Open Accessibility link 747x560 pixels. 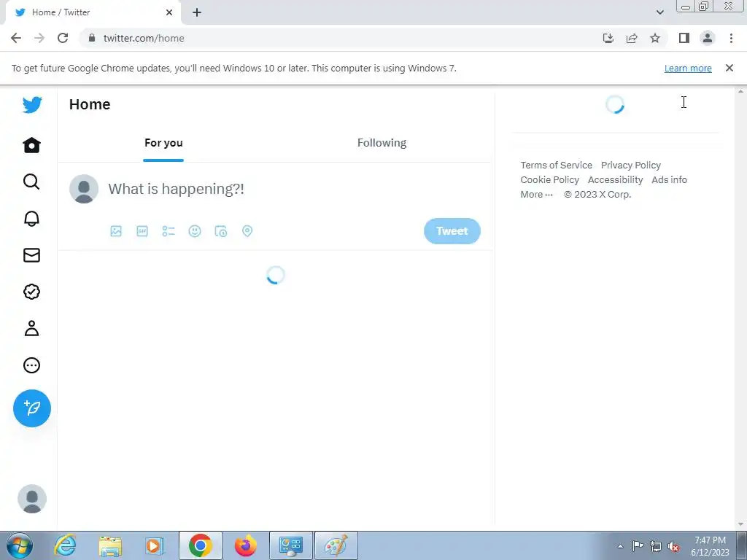615,179
